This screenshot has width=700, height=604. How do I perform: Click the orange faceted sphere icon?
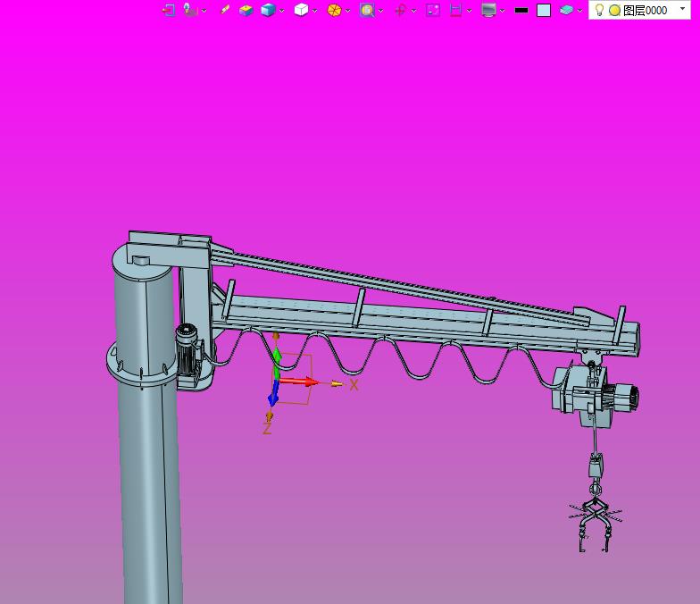tap(334, 10)
